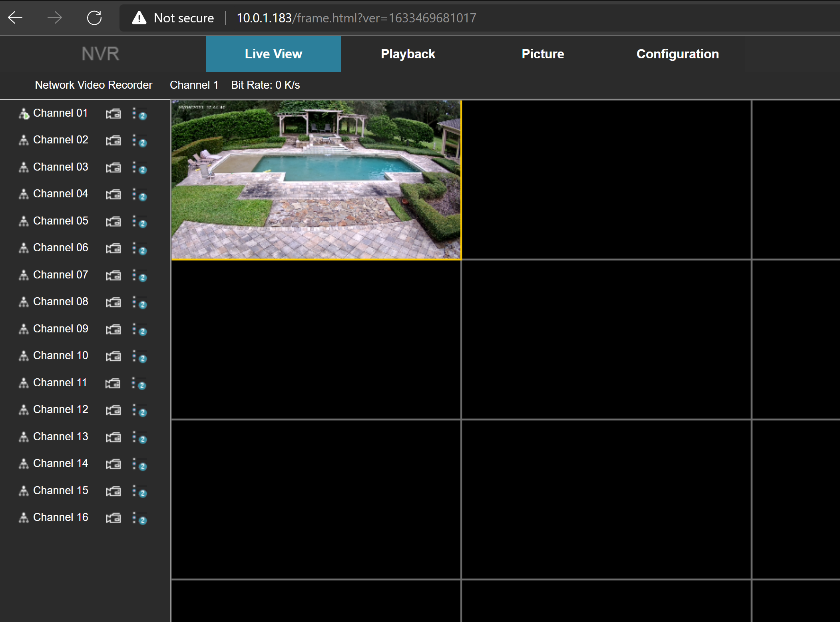Click the browser address bar URL
The width and height of the screenshot is (840, 622).
[356, 18]
